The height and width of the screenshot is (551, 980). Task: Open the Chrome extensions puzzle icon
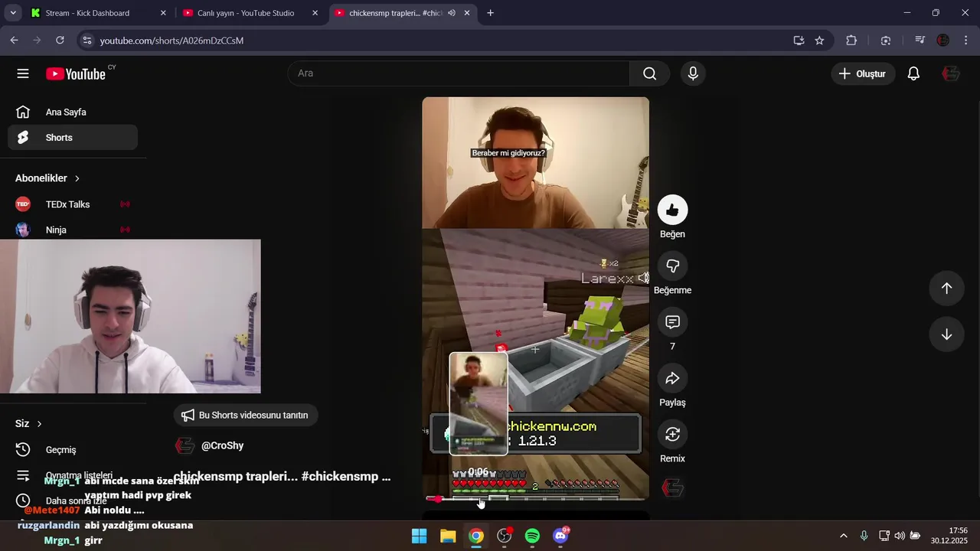coord(851,41)
